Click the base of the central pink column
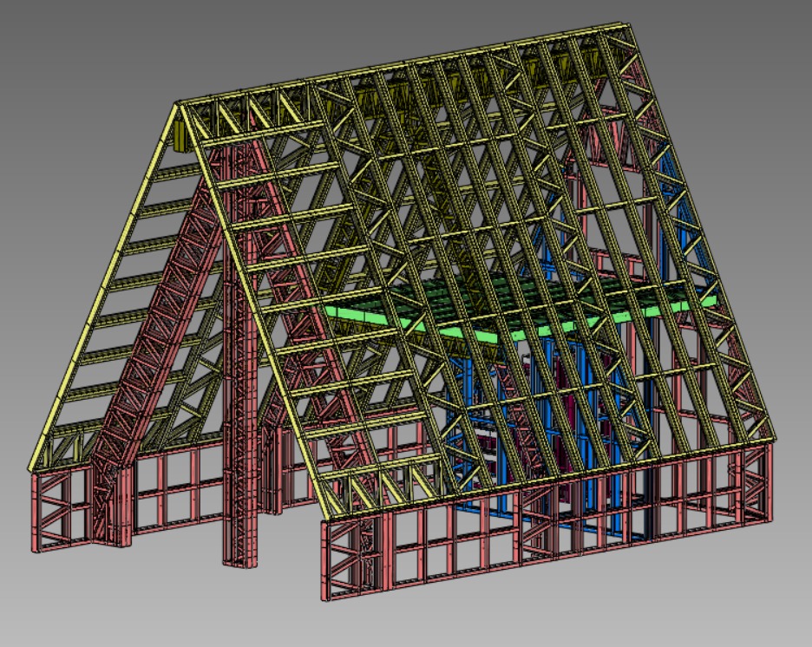The image size is (812, 647). coord(243,555)
